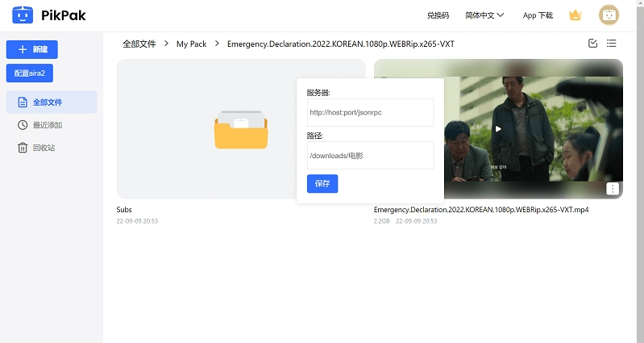Screen dimensions: 644x343
Task: Click the yellow folder icon
Action: (241, 130)
